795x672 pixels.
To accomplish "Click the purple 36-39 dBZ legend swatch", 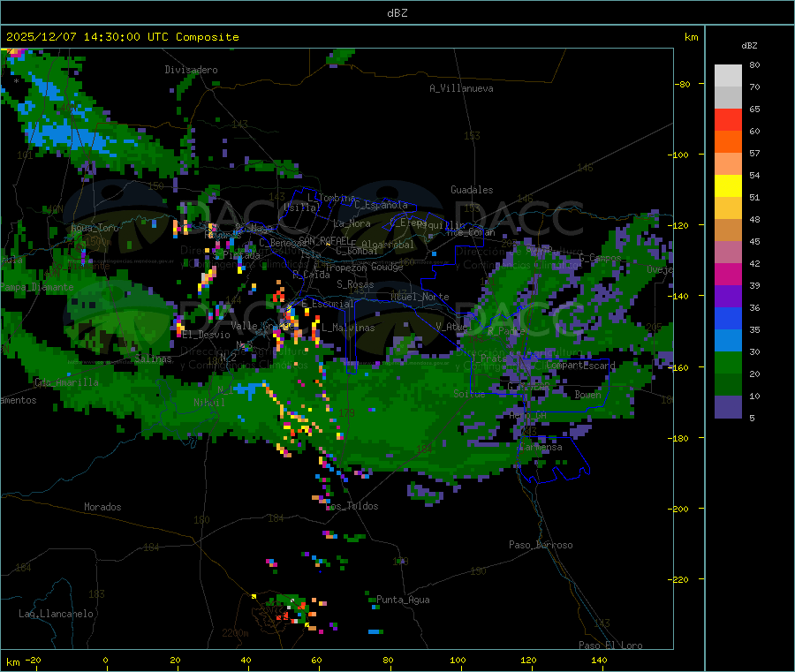I will pos(728,297).
